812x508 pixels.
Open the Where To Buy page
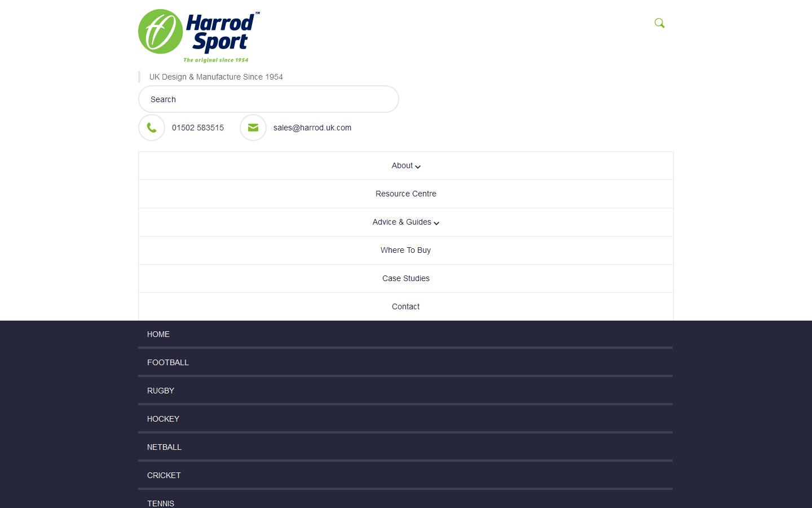coord(406,250)
